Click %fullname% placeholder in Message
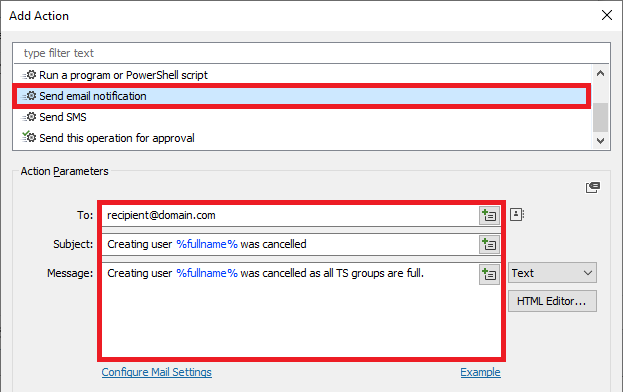 click(207, 273)
